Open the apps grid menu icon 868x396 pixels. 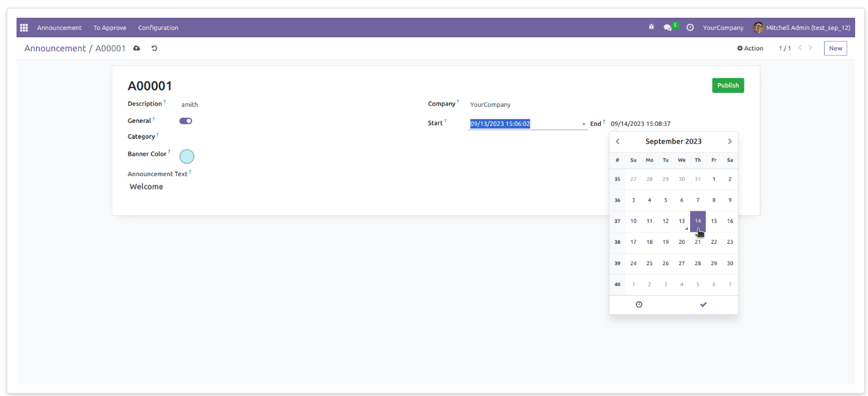point(24,28)
